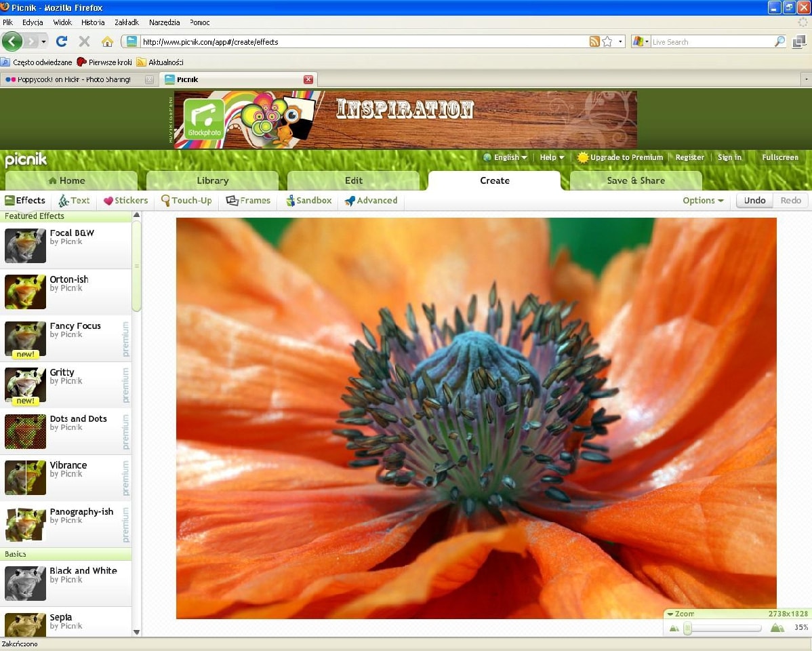812x651 pixels.
Task: Bookmark page with star icon
Action: (607, 41)
